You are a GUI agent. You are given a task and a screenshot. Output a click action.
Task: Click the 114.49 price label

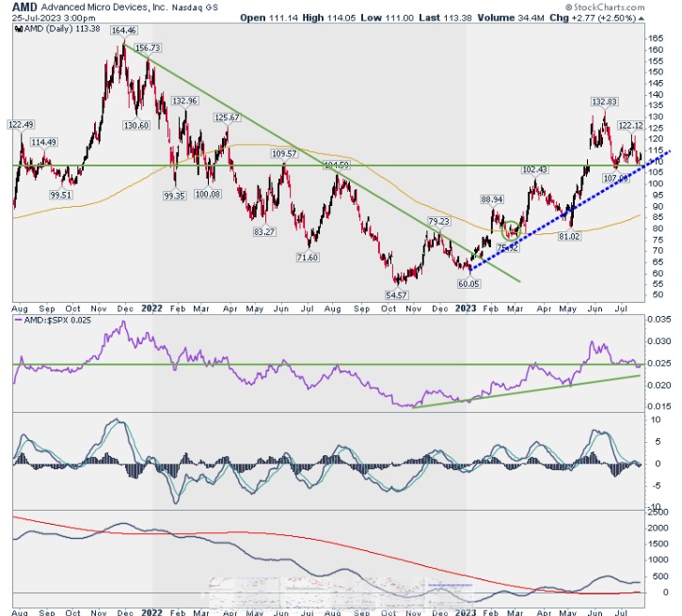coord(44,142)
